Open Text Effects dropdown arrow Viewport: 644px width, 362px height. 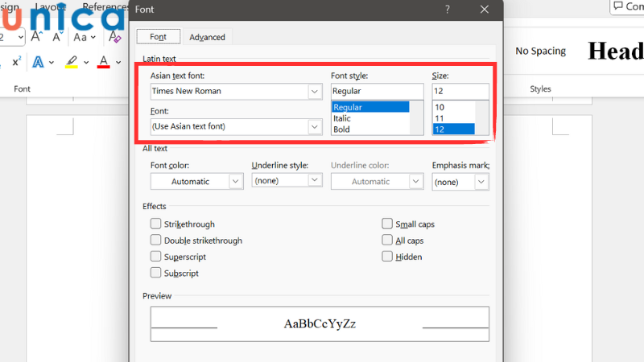(x=52, y=63)
